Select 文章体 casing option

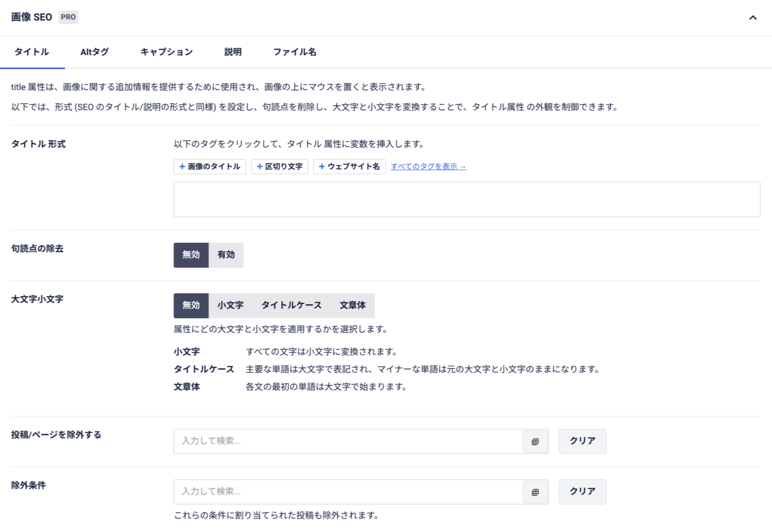353,306
